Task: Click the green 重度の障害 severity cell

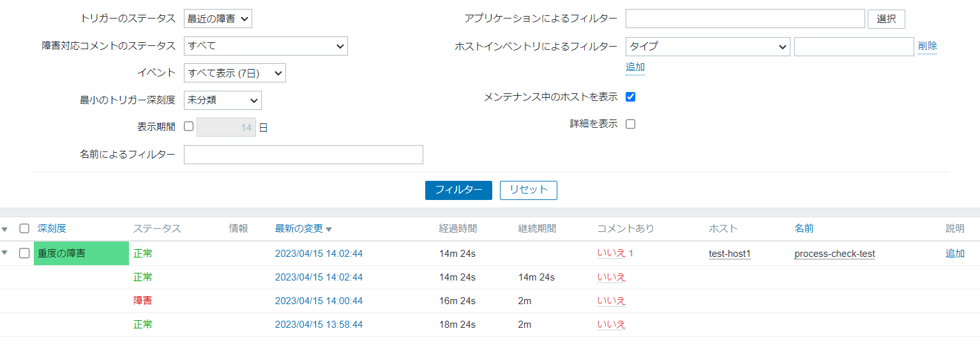Action: click(x=81, y=253)
